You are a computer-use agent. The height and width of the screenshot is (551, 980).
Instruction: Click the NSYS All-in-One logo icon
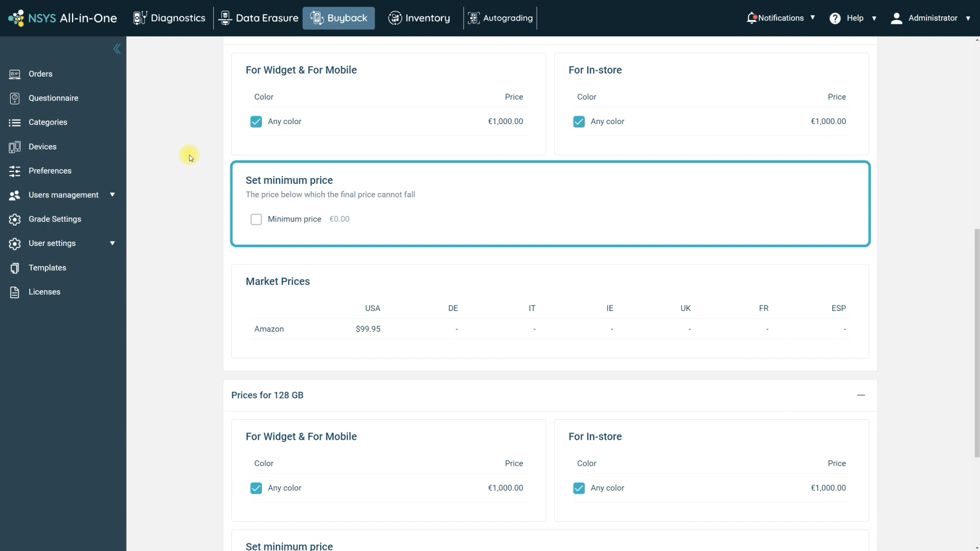16,18
